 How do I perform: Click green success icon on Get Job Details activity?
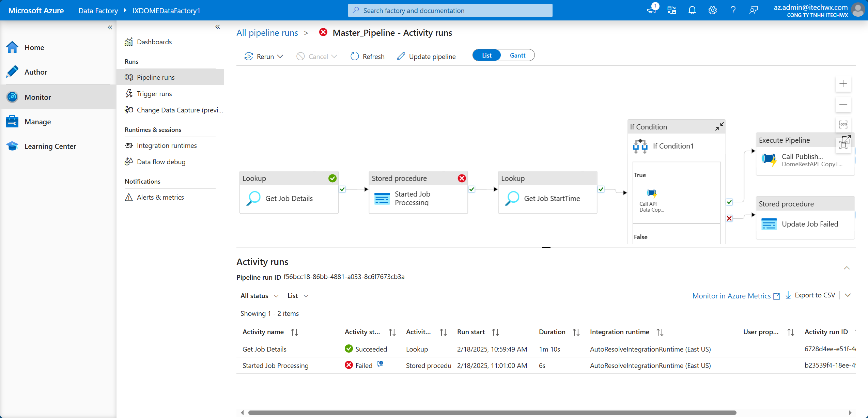332,178
